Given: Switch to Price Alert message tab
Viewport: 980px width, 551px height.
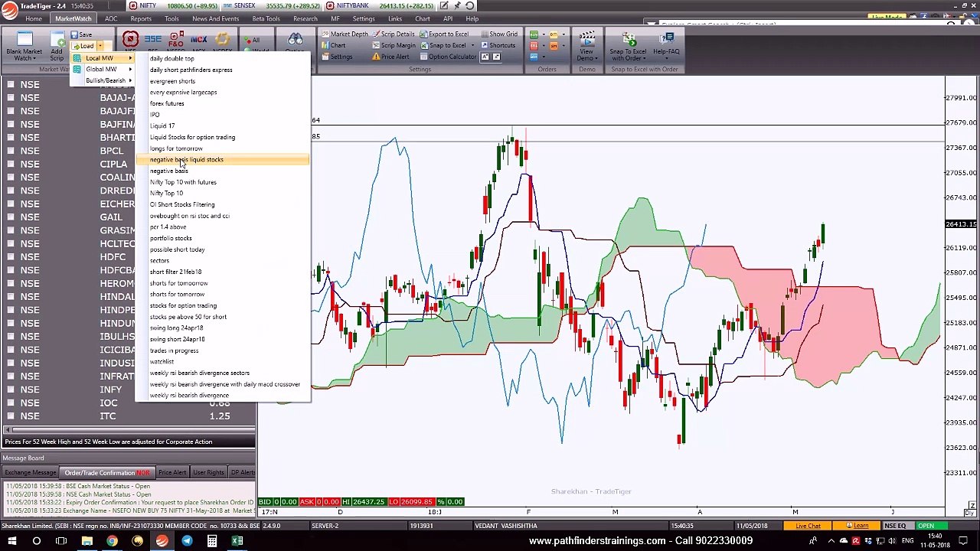Looking at the screenshot, I should click(171, 472).
